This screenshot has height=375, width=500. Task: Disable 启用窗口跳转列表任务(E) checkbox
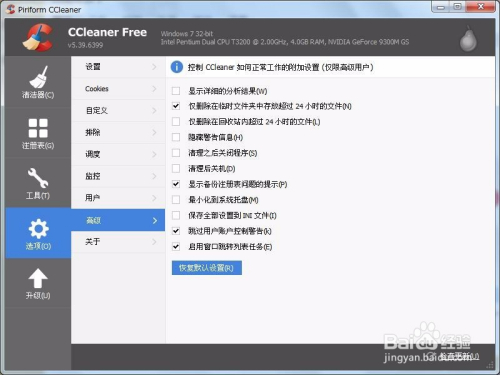point(176,247)
